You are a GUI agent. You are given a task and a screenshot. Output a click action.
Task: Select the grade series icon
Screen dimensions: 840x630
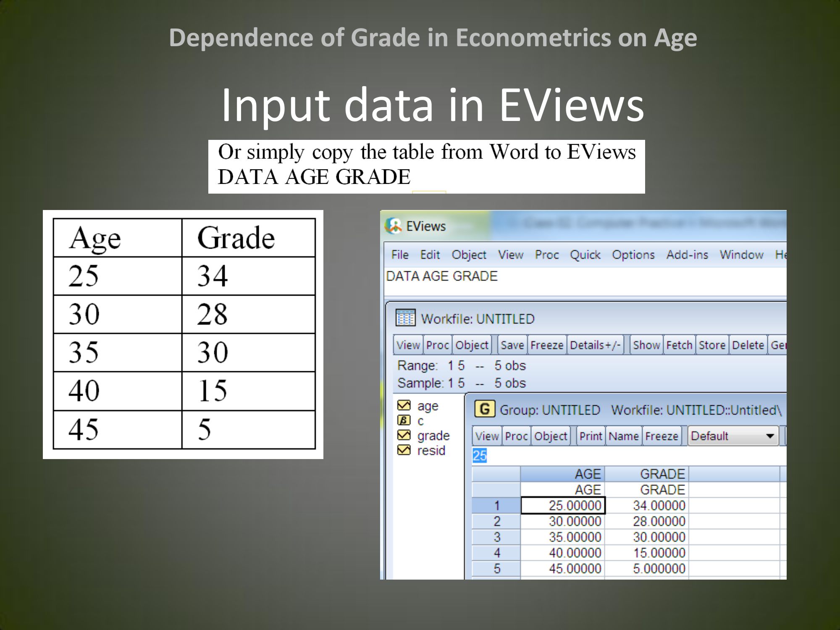(404, 435)
